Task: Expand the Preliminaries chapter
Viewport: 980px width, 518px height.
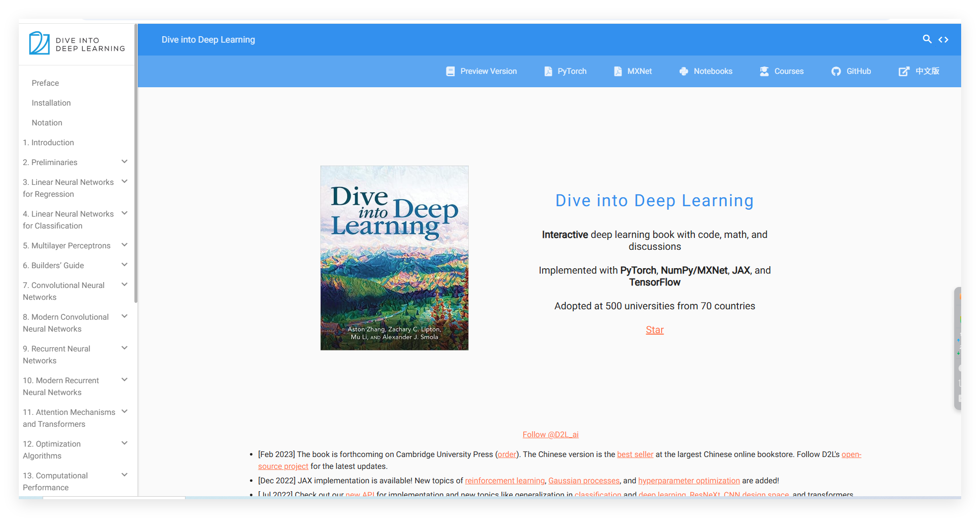Action: click(x=124, y=162)
